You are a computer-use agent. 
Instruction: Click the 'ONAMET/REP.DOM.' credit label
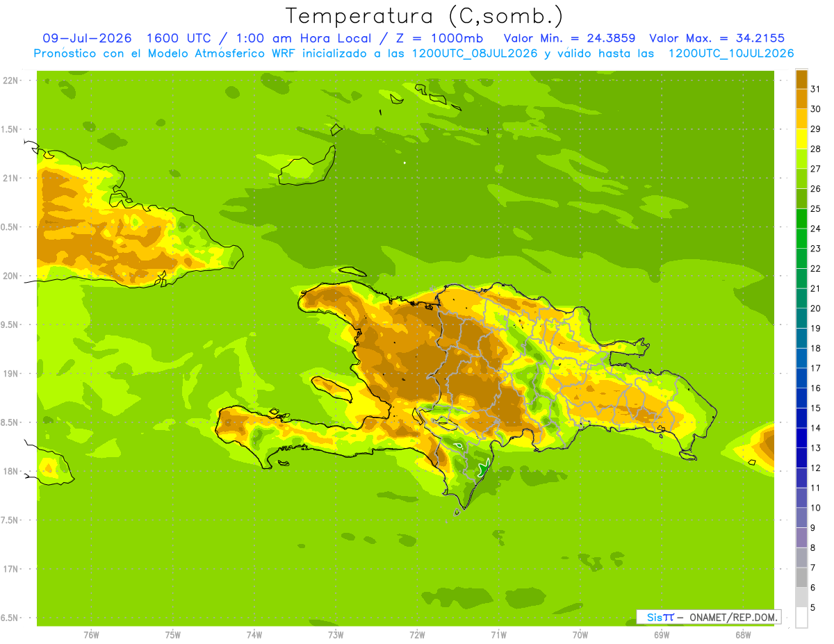pos(734,617)
